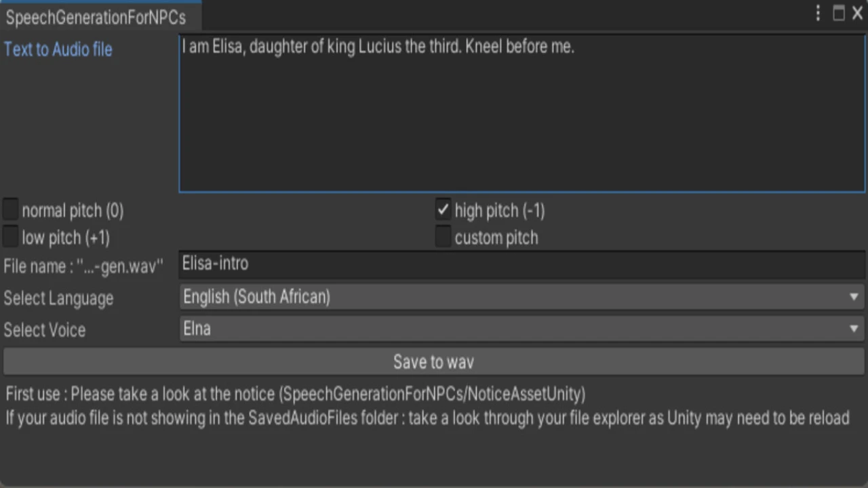
Task: Click the First use notice text line
Action: pyautogui.click(x=295, y=394)
